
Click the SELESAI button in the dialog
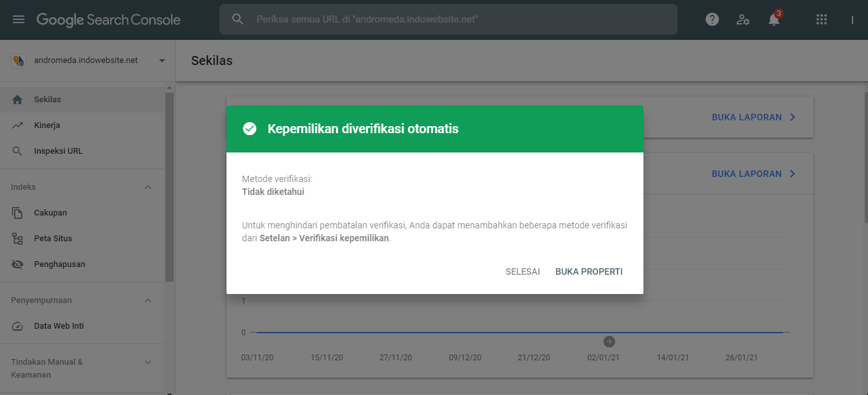[x=522, y=271]
